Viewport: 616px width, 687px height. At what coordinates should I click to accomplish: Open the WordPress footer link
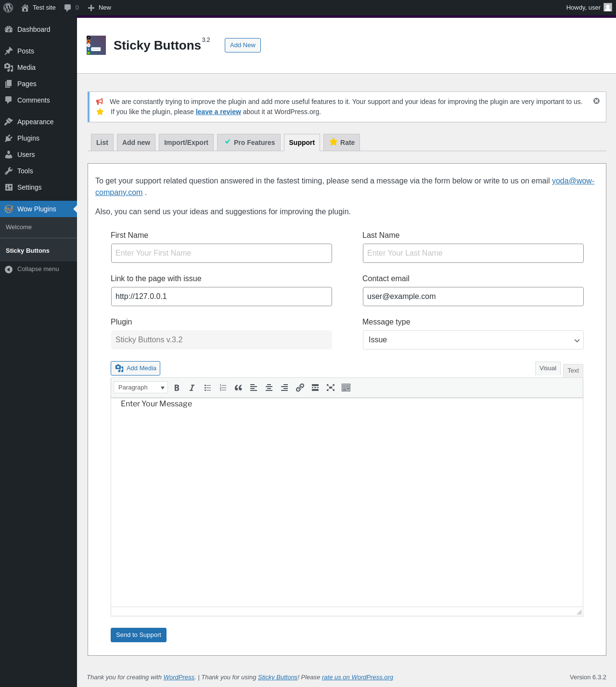click(x=179, y=677)
